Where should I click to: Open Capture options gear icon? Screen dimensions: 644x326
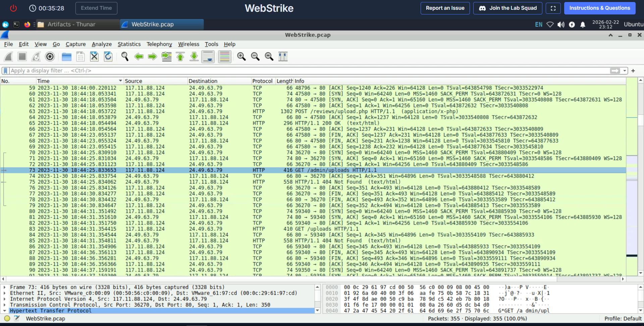pos(50,57)
